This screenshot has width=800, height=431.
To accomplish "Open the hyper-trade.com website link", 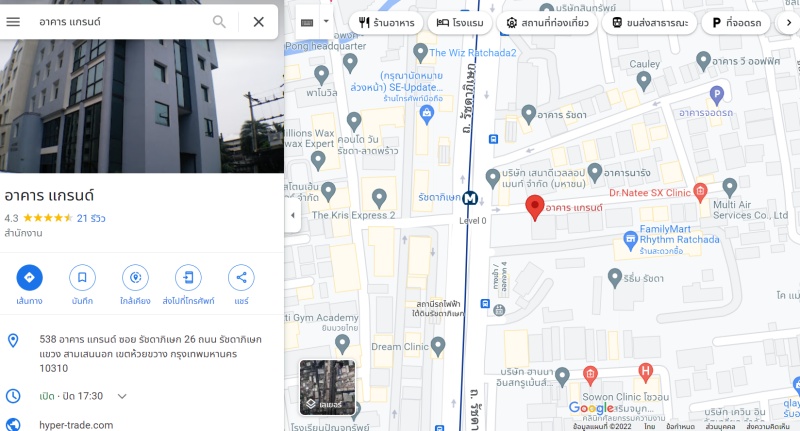I will (x=76, y=424).
